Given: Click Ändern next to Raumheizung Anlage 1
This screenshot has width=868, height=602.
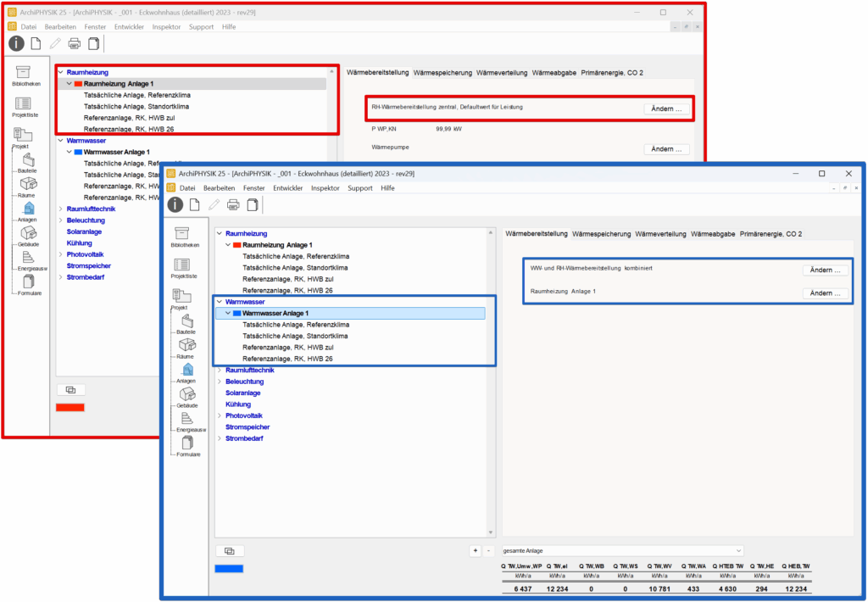Looking at the screenshot, I should [825, 293].
